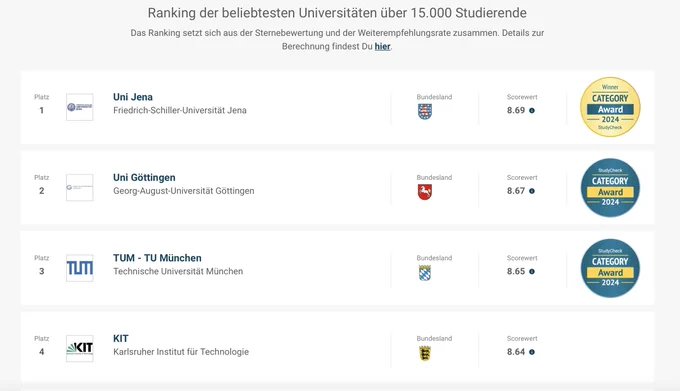Click the Thüringen coat of arms icon
The width and height of the screenshot is (680, 391).
tap(425, 112)
